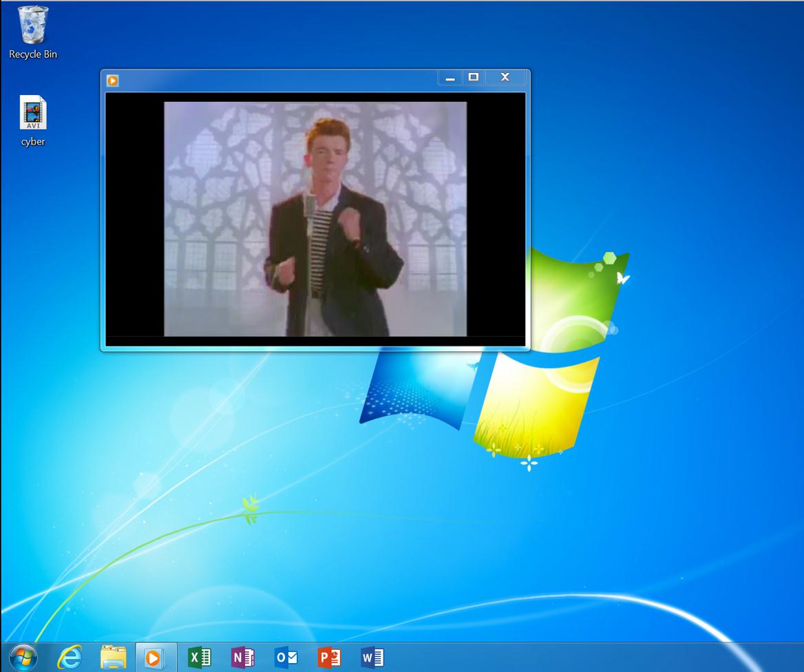Switch to Windows Media Player taskbar button
This screenshot has width=804, height=672.
tap(156, 658)
